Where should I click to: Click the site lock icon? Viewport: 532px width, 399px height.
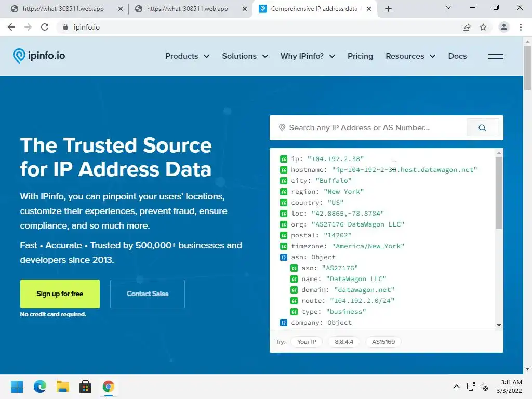click(65, 27)
